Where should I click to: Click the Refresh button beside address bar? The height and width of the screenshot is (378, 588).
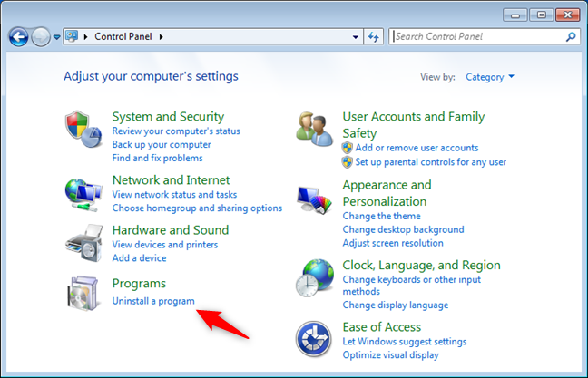click(374, 37)
